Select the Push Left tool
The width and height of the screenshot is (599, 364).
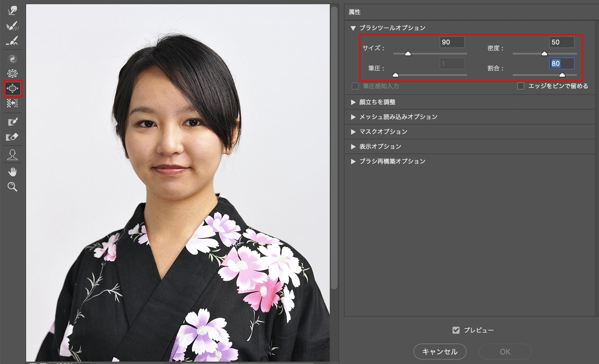click(x=12, y=103)
